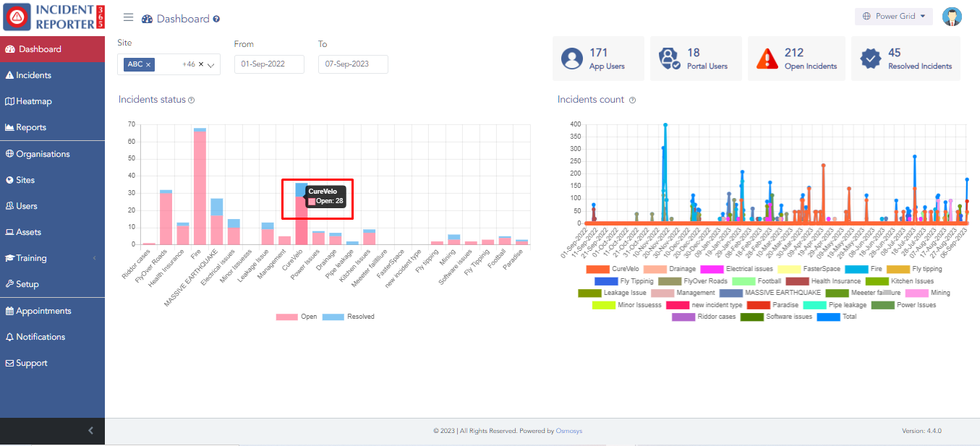Screen dimensions: 980x446
Task: Click the Incidents status info icon
Action: (192, 100)
